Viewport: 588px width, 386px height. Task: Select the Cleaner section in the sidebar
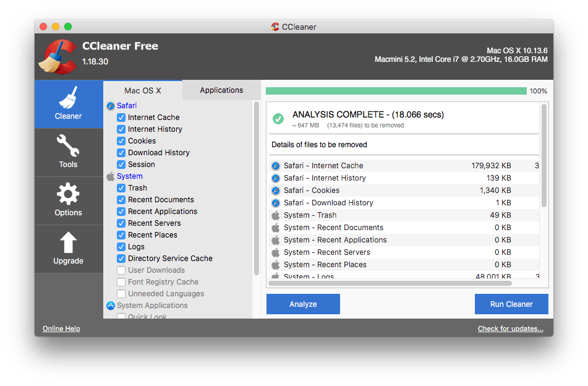pyautogui.click(x=68, y=105)
